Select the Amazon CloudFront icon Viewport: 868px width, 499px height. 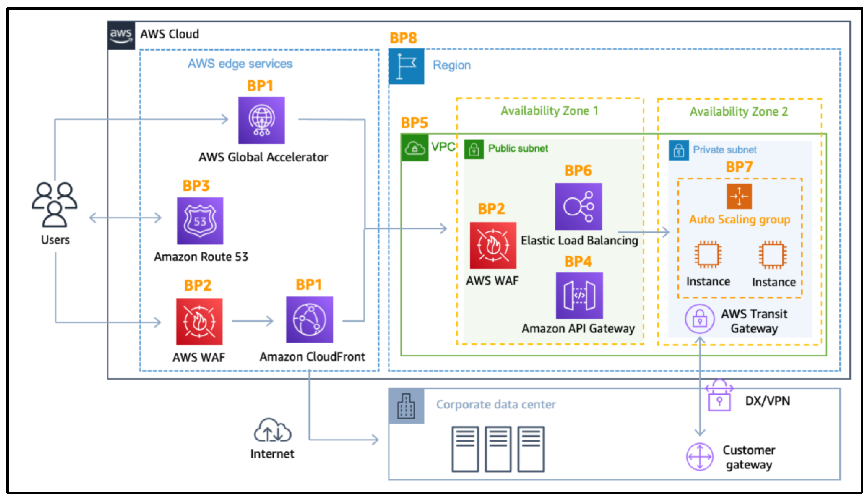(x=309, y=320)
